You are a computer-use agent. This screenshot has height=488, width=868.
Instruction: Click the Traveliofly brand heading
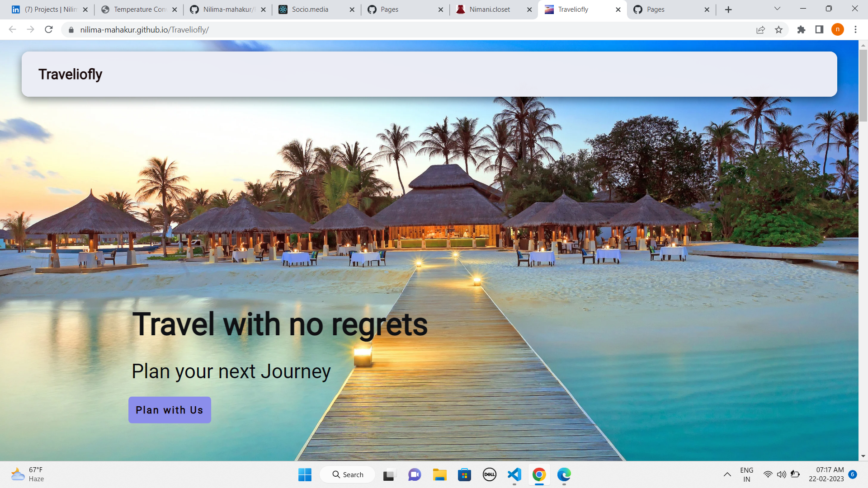[x=71, y=74]
